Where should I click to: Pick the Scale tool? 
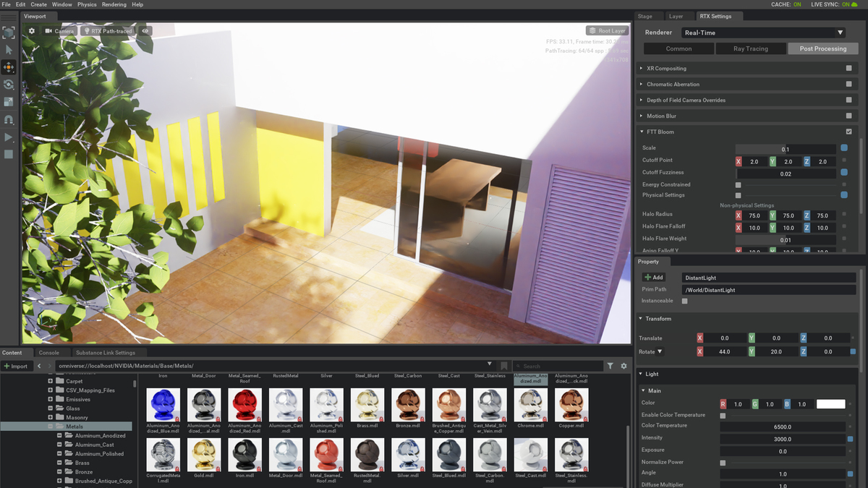point(9,102)
